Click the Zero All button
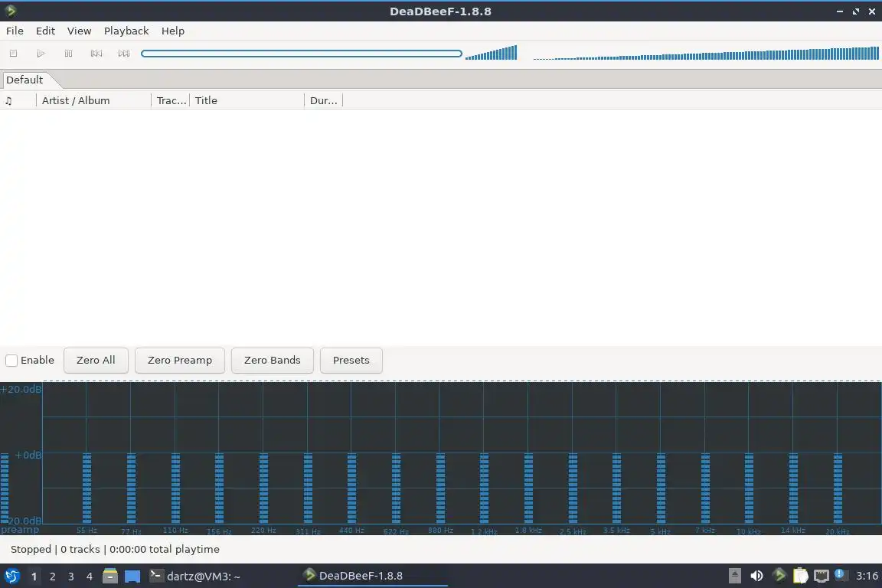Image resolution: width=882 pixels, height=588 pixels. point(96,361)
